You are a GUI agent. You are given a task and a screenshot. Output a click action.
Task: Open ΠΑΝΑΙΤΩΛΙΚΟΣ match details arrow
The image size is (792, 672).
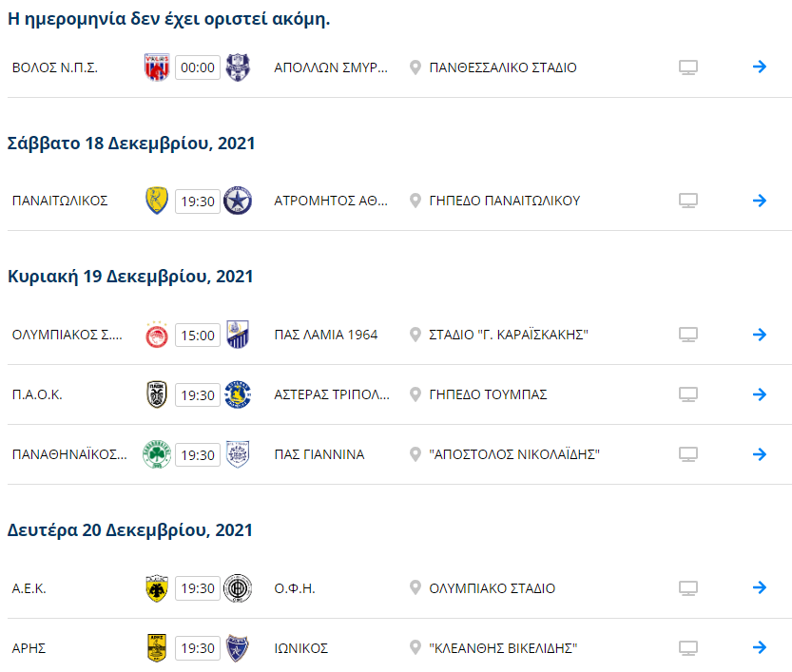759,201
